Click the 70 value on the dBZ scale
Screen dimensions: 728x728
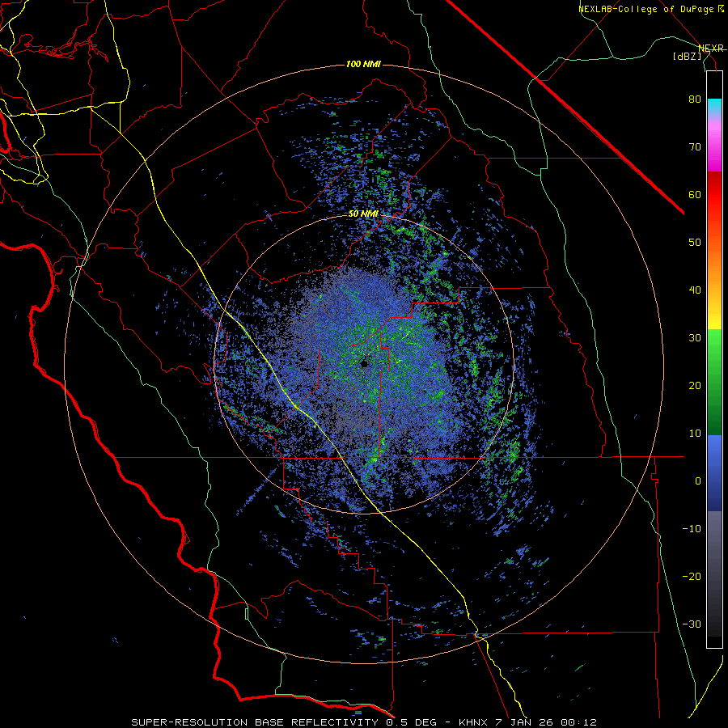coord(695,147)
